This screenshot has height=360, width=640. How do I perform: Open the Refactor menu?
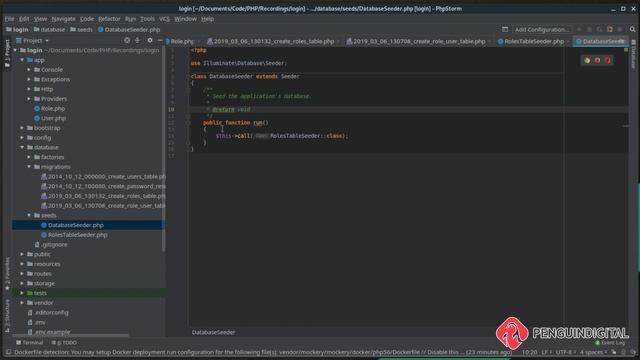[109, 19]
